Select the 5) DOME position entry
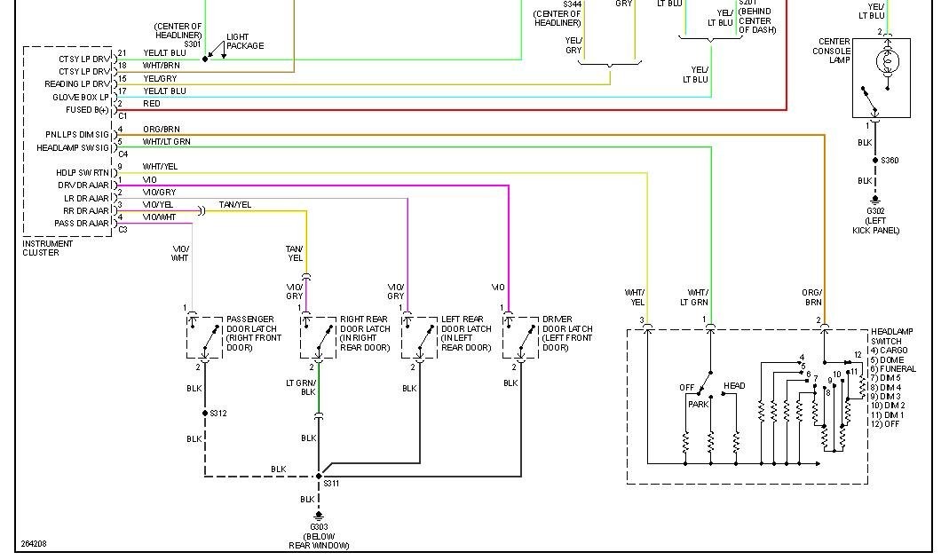The image size is (949, 560). coord(887,359)
